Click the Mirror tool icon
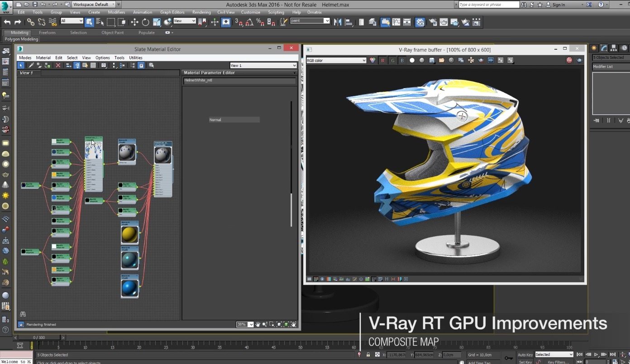 pyautogui.click(x=338, y=22)
